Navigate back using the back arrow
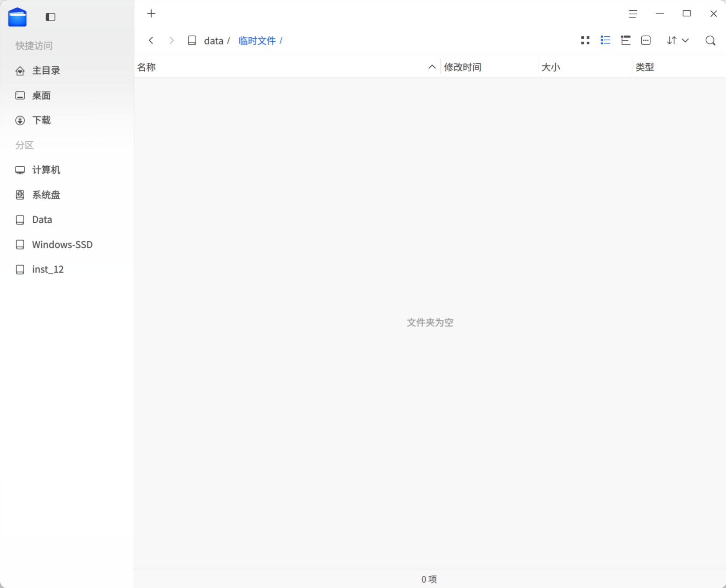 (x=151, y=40)
